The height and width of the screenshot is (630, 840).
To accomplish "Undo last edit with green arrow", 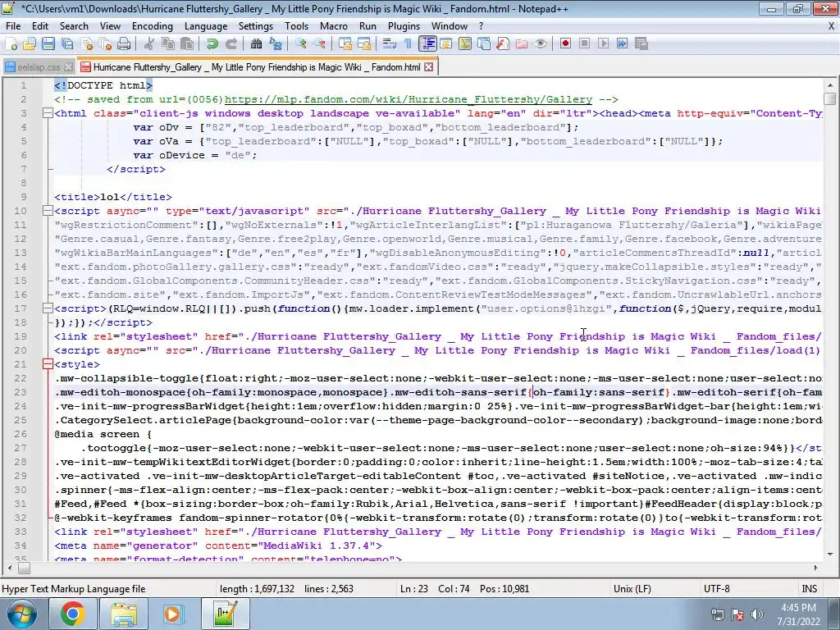I will (x=212, y=44).
